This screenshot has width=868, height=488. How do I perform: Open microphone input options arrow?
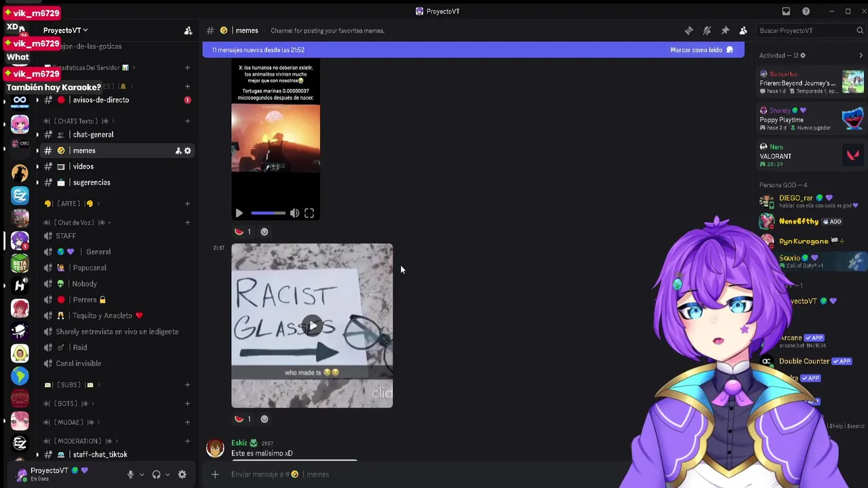tap(142, 474)
